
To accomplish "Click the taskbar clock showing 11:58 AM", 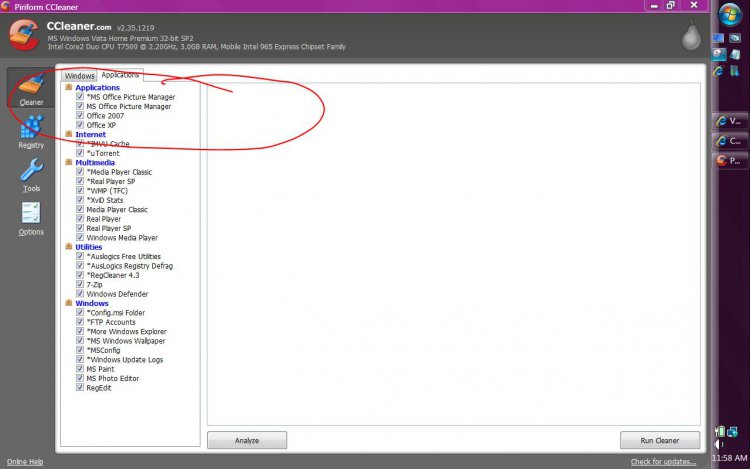I will [729, 458].
